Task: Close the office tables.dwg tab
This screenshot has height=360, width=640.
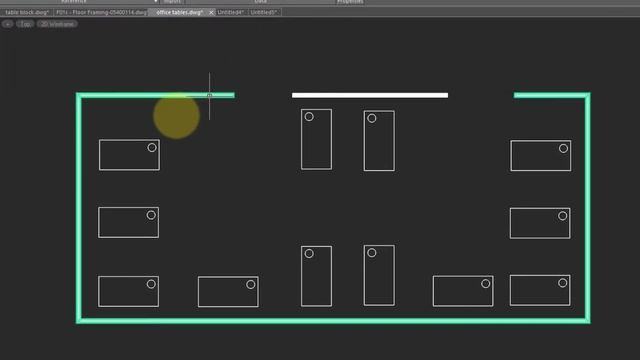Action: [x=211, y=13]
